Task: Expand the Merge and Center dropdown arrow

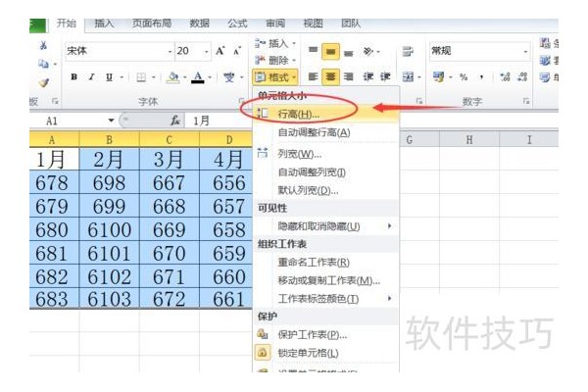Action: click(419, 77)
